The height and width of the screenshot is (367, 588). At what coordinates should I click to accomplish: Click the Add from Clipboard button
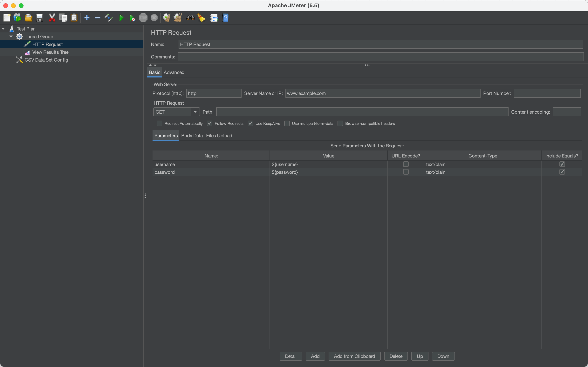click(x=354, y=356)
